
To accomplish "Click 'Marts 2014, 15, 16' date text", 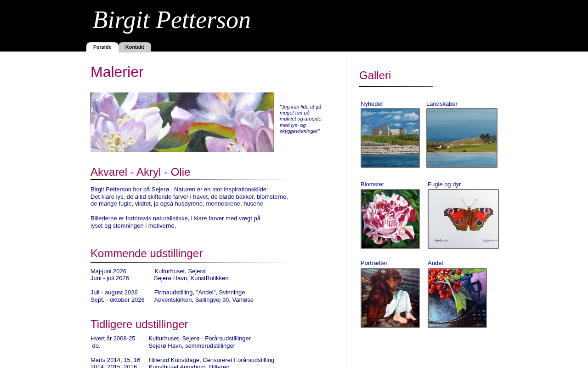I will pos(115,360).
